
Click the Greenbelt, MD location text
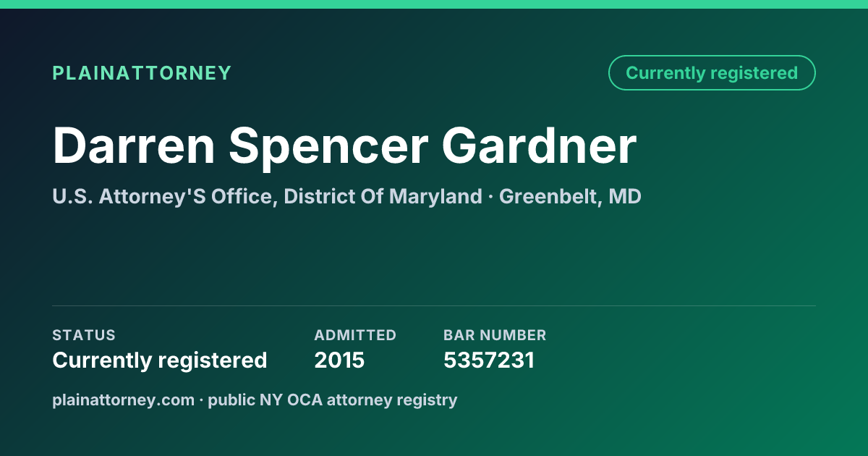[570, 196]
